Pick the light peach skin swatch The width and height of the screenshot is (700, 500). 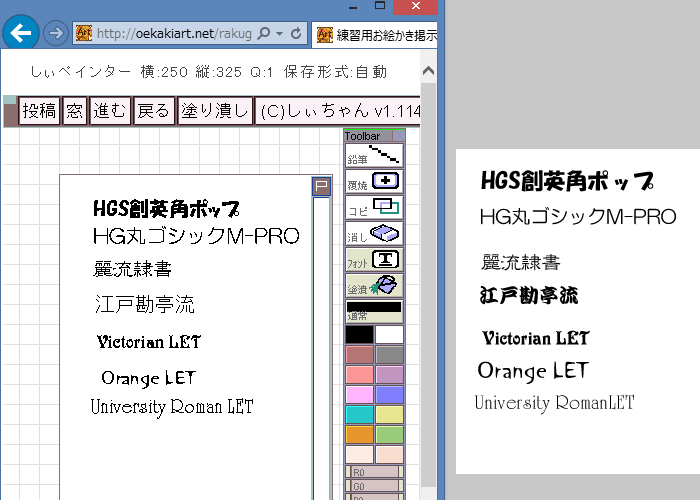click(389, 454)
